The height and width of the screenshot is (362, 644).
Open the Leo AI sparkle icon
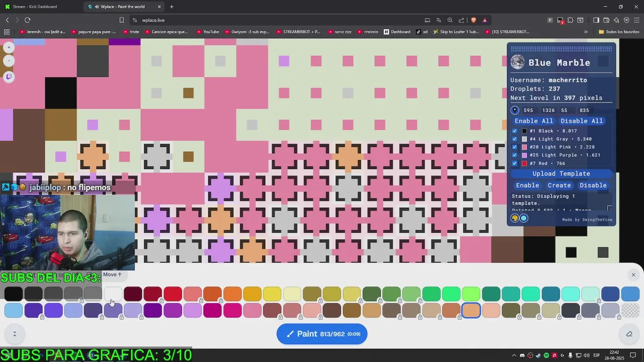click(x=616, y=20)
